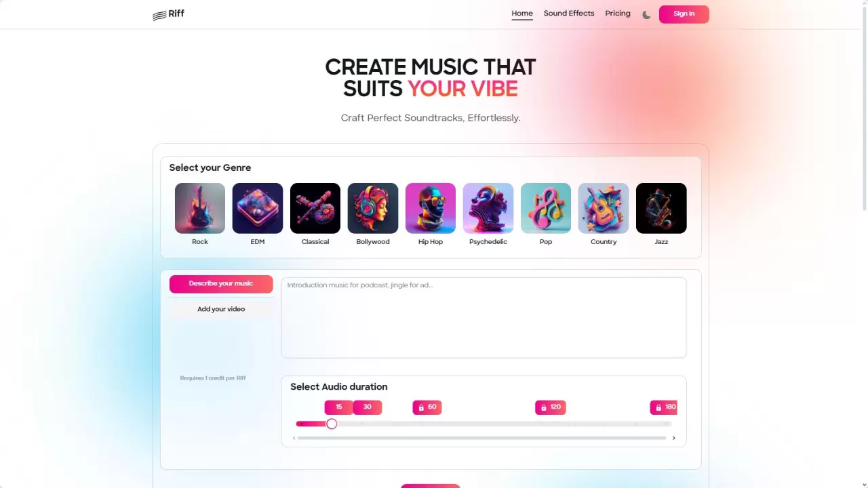
Task: Pick the Pop genre icon
Action: pos(546,208)
